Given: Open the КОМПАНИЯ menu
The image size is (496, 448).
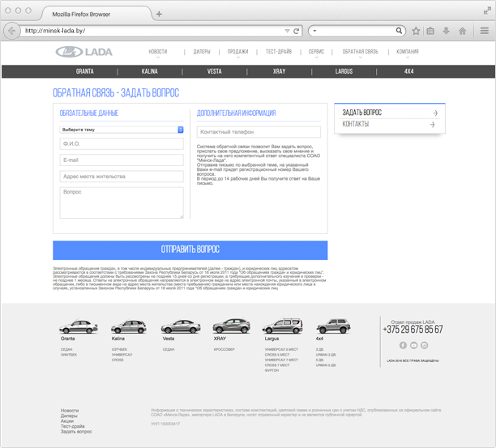Looking at the screenshot, I should [408, 52].
